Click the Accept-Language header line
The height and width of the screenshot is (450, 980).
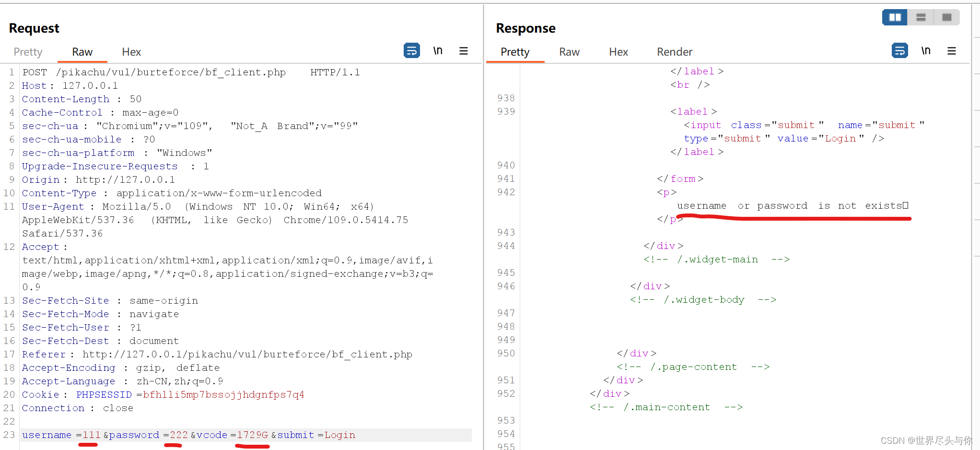[123, 381]
